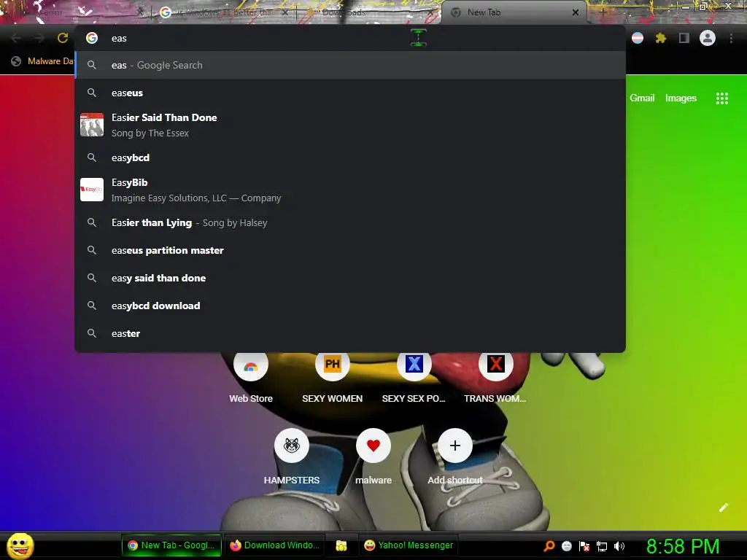Switch to New Tab - Google taskbar item
The image size is (747, 560).
[171, 545]
